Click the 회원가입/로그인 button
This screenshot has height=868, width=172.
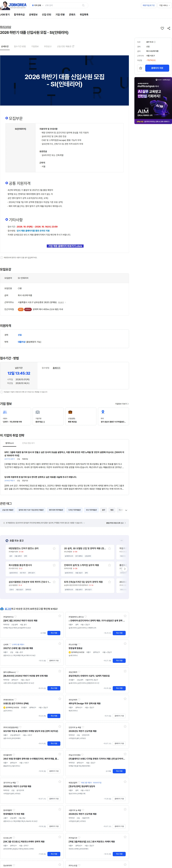(149, 5)
